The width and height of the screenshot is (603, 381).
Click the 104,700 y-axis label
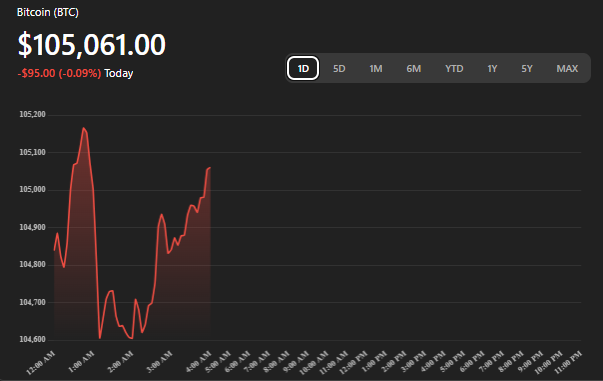coord(32,302)
